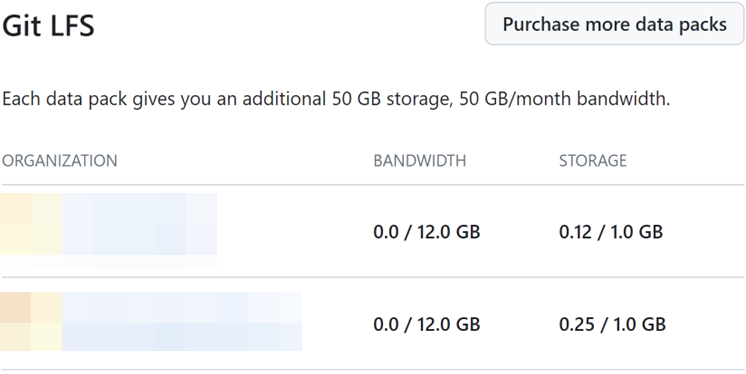
Task: Click the '50 GB/month bandwidth' phrase
Action: point(564,99)
